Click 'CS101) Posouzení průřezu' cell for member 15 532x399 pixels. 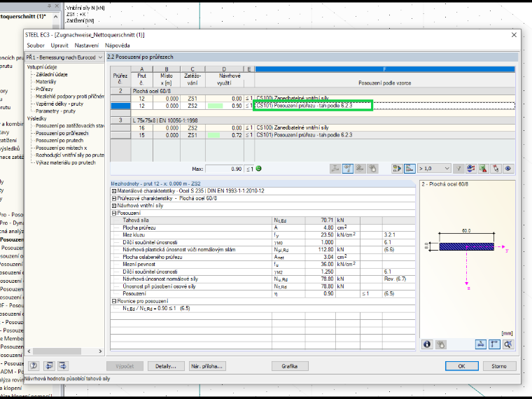tap(385, 135)
